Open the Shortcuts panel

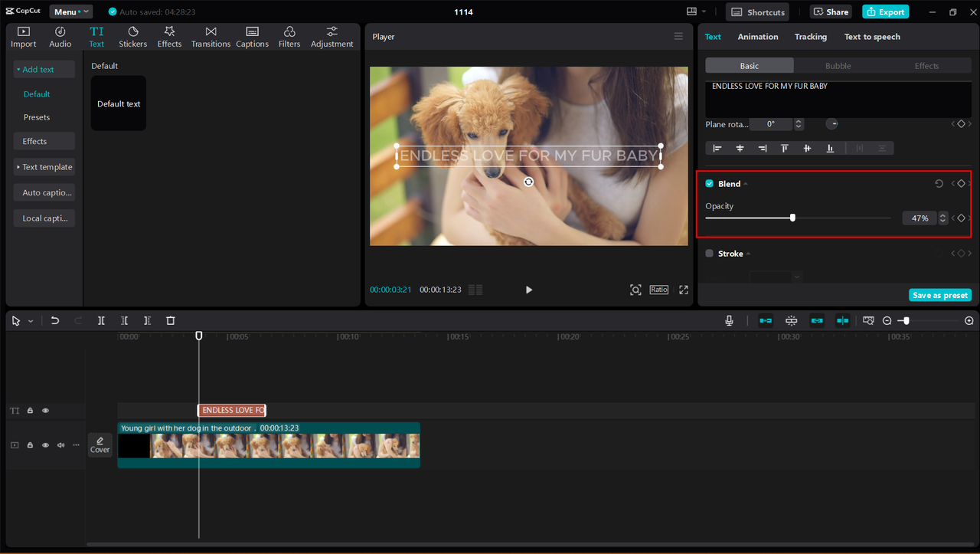pyautogui.click(x=758, y=11)
